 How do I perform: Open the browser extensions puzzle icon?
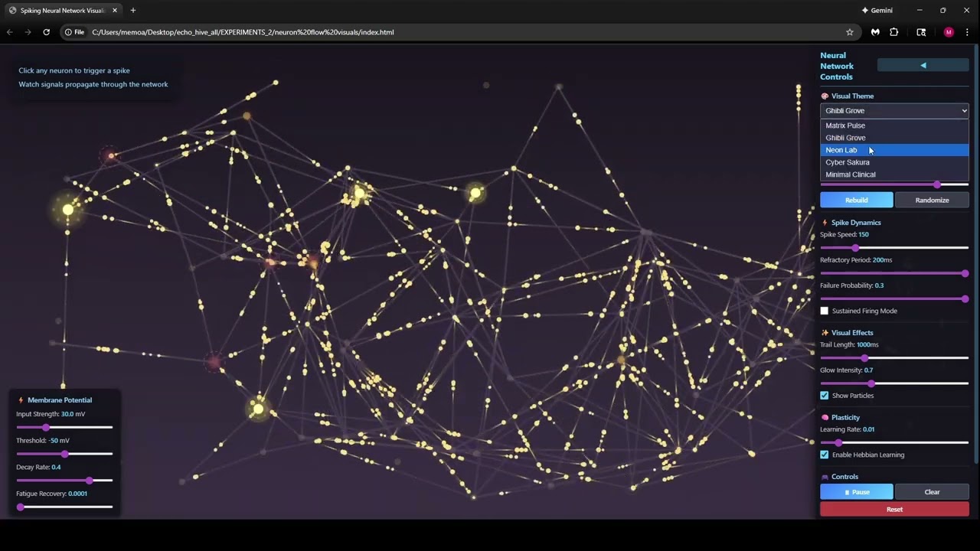click(894, 32)
